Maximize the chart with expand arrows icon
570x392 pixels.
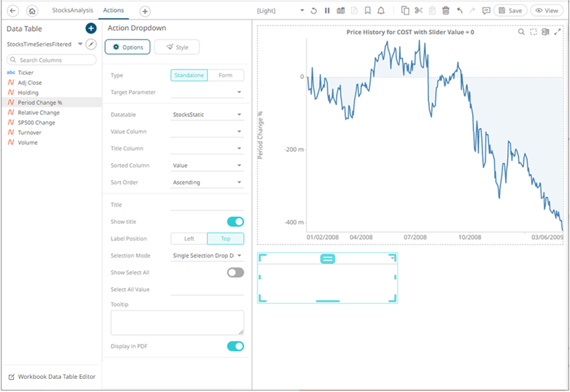(x=558, y=32)
